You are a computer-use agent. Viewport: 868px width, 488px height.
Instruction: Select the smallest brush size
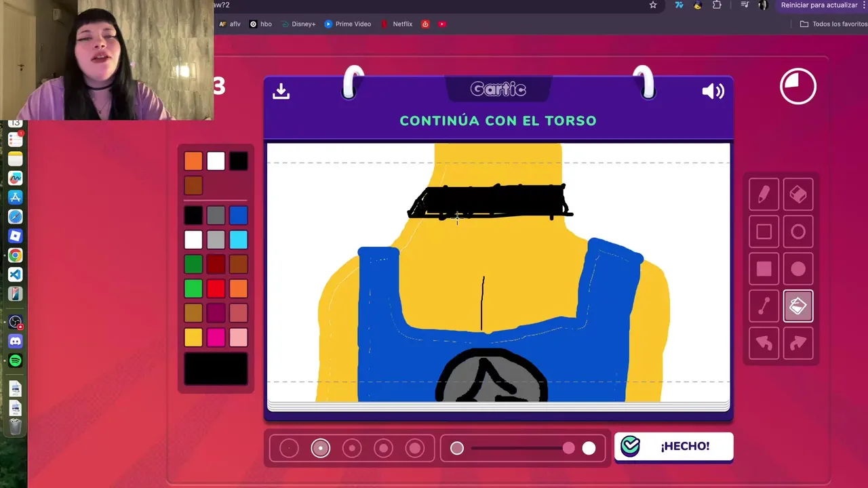click(x=289, y=448)
